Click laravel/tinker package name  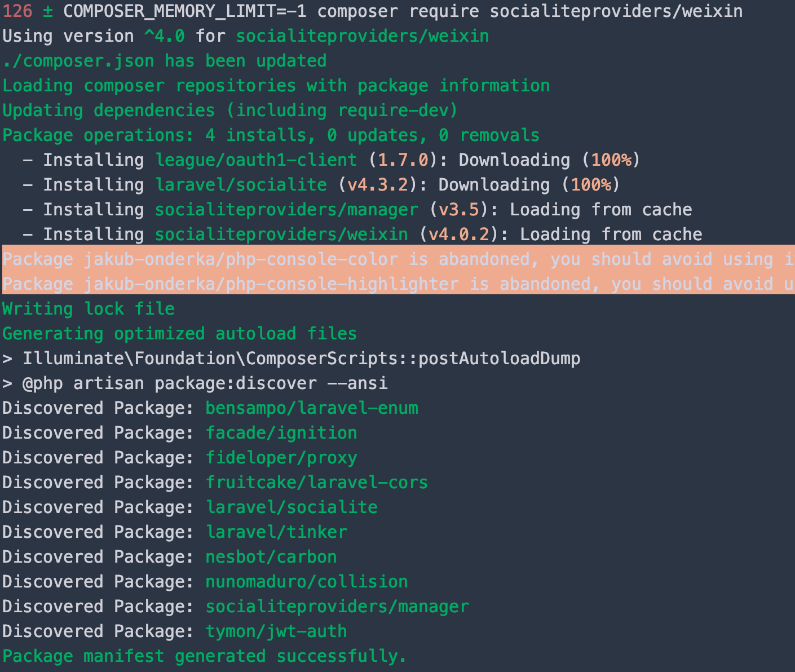coord(276,532)
